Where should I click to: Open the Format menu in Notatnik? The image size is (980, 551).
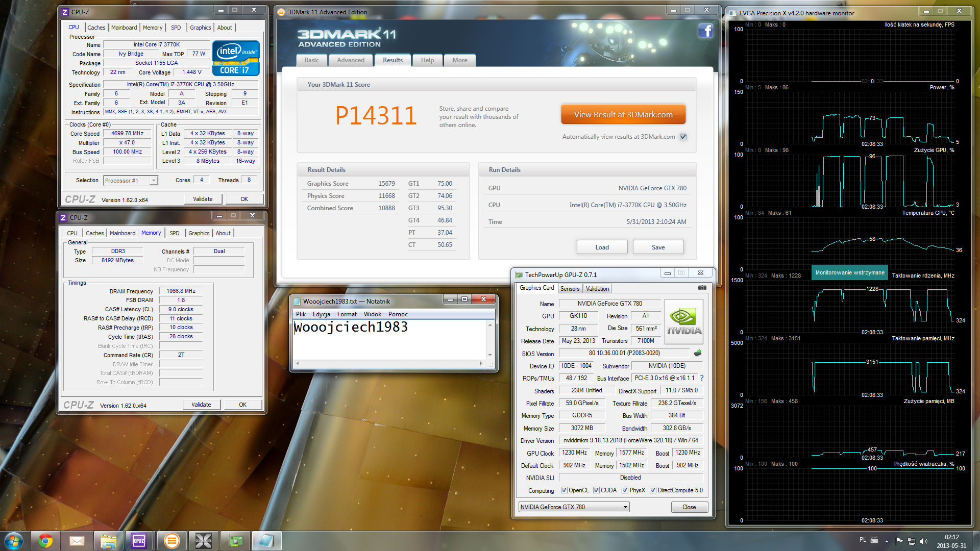(x=347, y=314)
